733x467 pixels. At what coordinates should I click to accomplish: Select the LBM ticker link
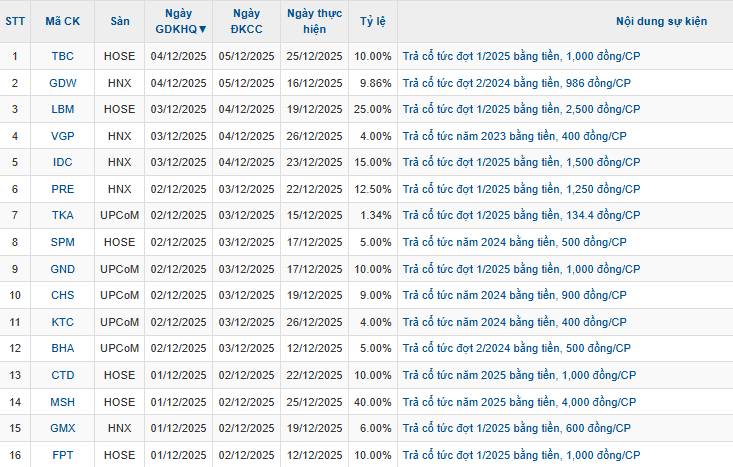[x=62, y=109]
